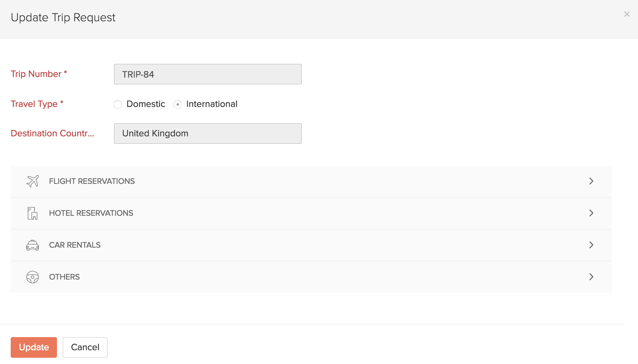Expand Hotel Reservations chevron arrow
The image size is (638, 364).
pos(591,213)
